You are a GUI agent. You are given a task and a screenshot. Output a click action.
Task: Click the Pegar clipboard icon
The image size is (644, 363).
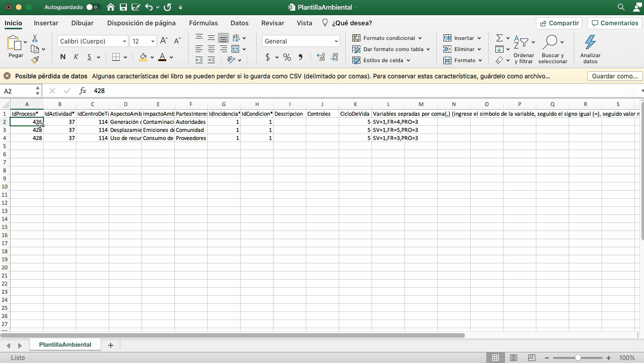coord(14,43)
